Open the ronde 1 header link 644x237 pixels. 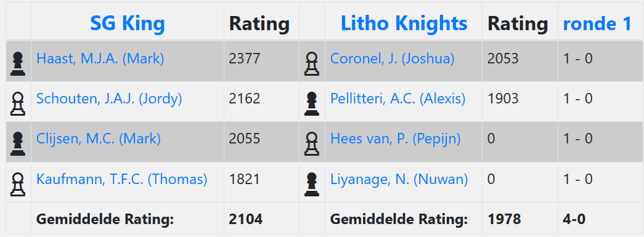[x=597, y=24]
